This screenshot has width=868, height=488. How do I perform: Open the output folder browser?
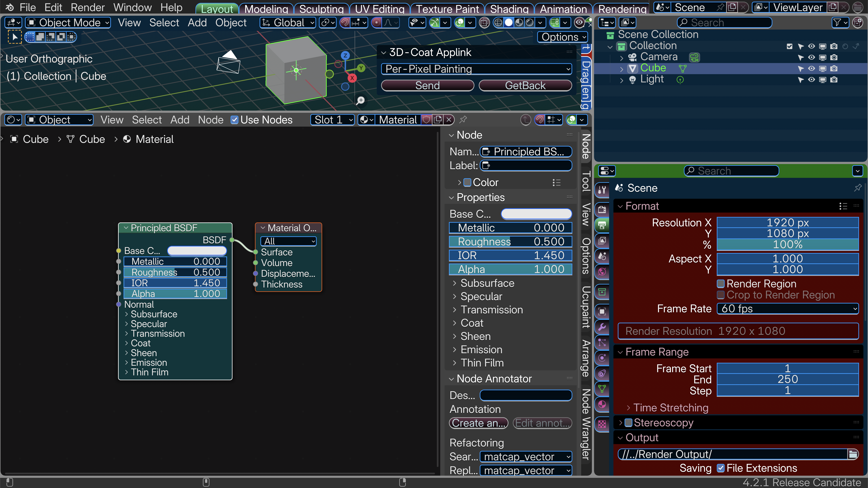coord(853,454)
